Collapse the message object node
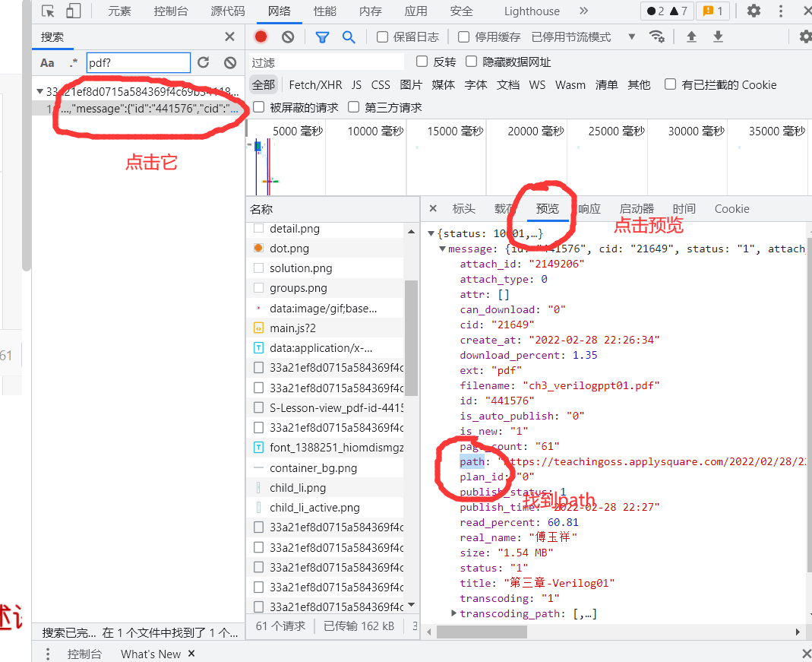The width and height of the screenshot is (812, 662). pos(442,249)
